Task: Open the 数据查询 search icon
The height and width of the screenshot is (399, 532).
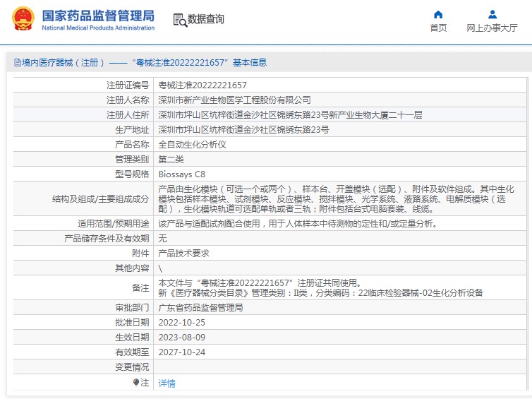Action: [x=180, y=20]
